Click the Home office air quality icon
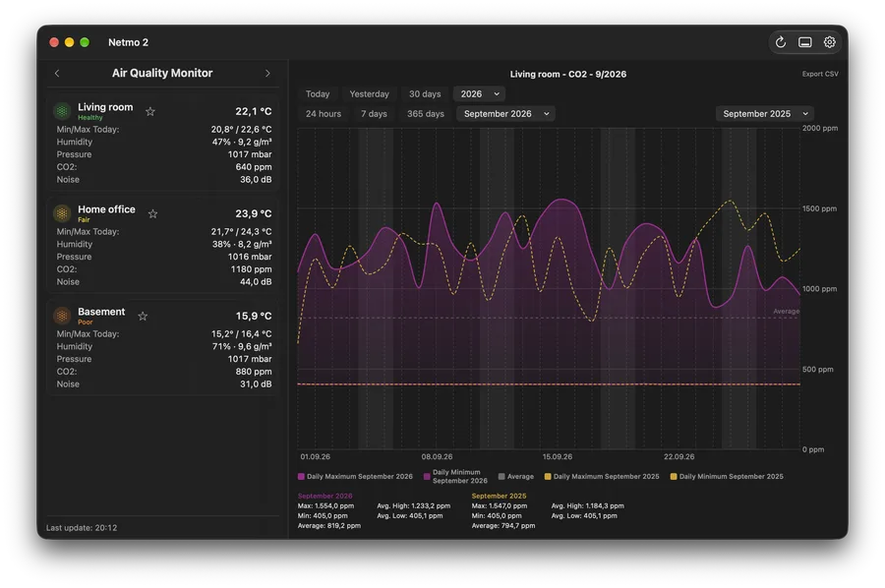The width and height of the screenshot is (885, 588). tap(62, 213)
